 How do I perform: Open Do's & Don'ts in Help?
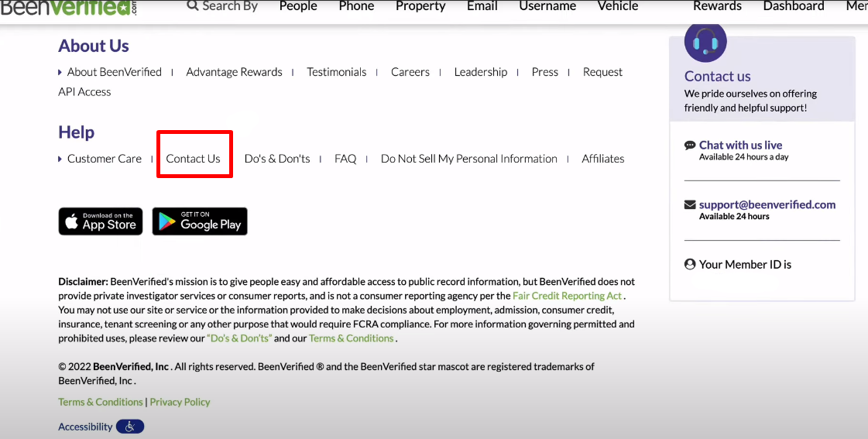tap(277, 159)
